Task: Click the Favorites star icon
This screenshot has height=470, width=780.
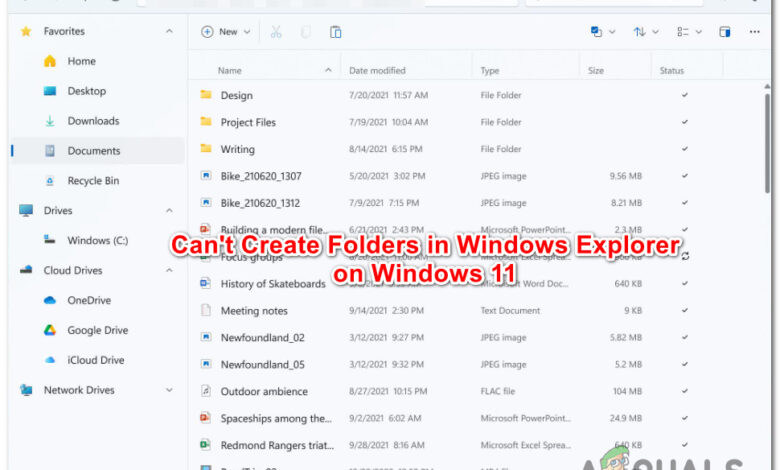Action: 26,31
